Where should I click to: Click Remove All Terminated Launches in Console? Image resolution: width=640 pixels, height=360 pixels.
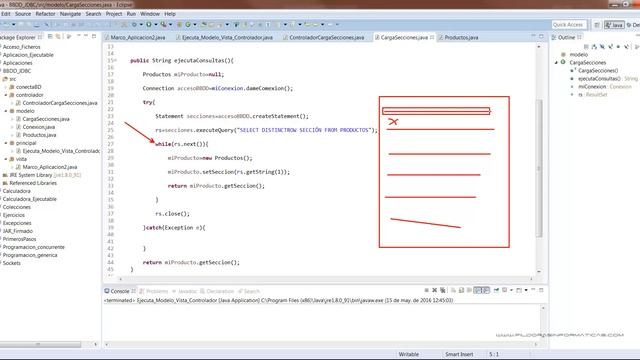tap(442, 290)
